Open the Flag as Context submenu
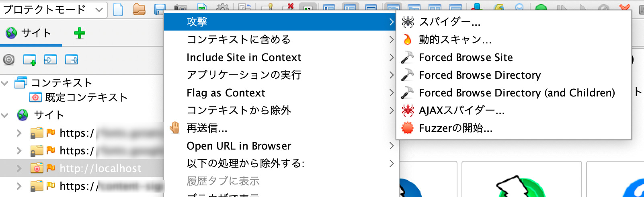Image resolution: width=644 pixels, height=197 pixels. point(281,92)
